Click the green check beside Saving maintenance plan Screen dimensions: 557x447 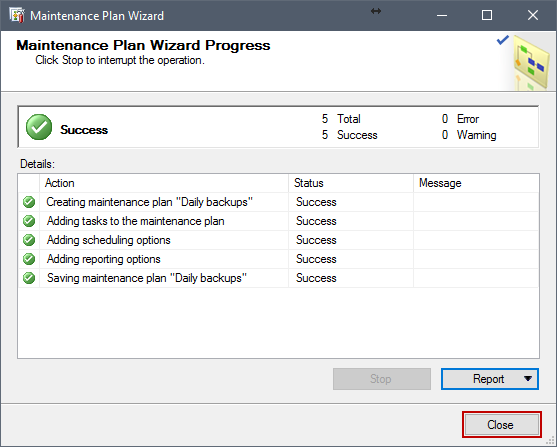(x=29, y=278)
